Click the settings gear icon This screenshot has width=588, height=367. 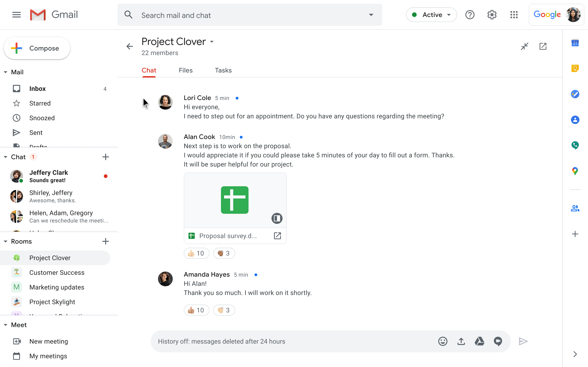tap(492, 15)
